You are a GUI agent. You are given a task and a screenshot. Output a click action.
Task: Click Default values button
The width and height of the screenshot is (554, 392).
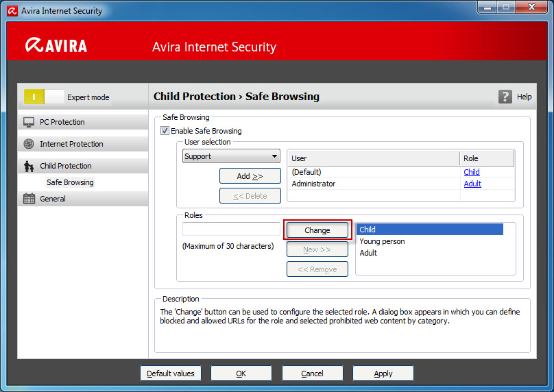pyautogui.click(x=171, y=373)
